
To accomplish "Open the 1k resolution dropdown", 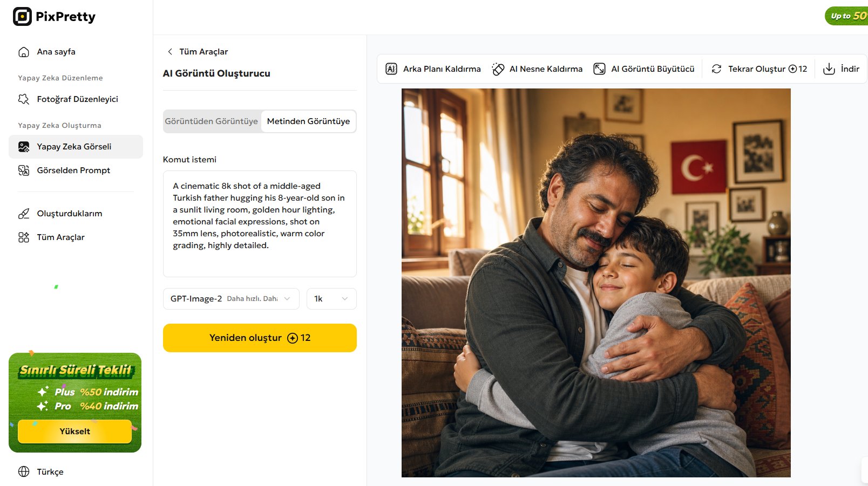I will click(x=331, y=299).
